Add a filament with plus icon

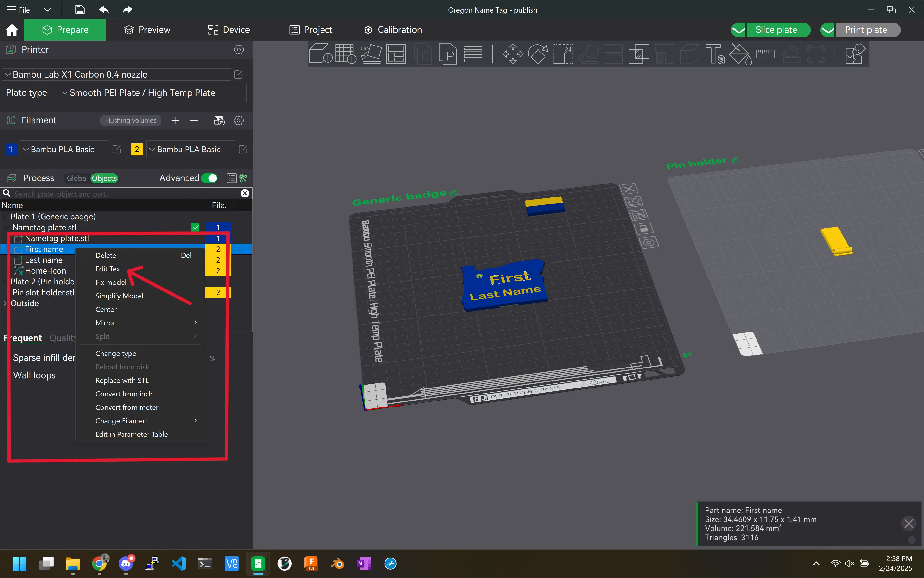coord(175,120)
